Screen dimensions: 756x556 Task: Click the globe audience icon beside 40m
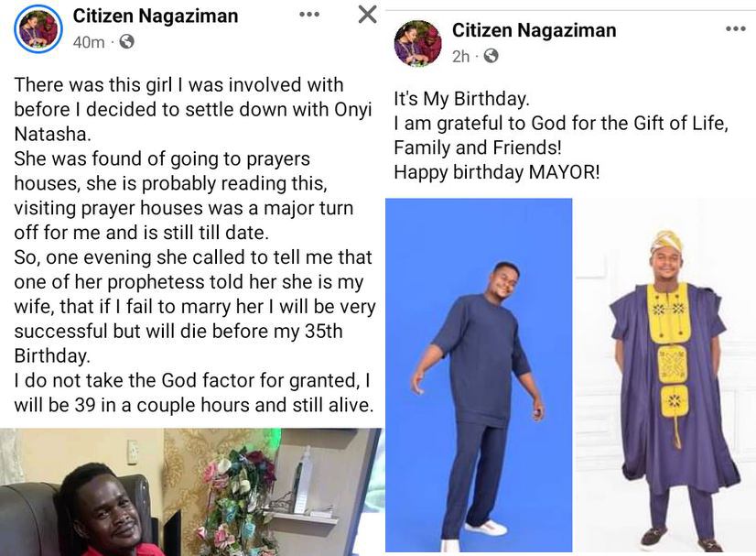coord(126,42)
